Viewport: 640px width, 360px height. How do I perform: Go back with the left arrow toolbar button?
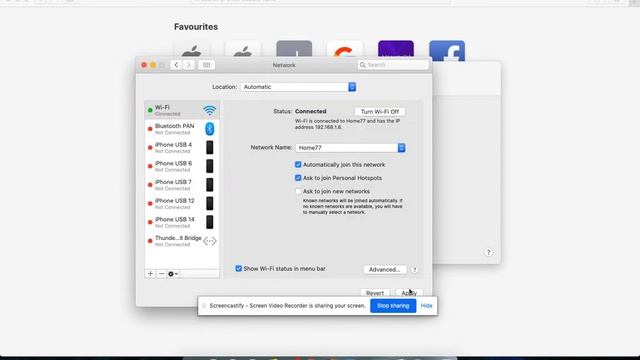coord(176,65)
